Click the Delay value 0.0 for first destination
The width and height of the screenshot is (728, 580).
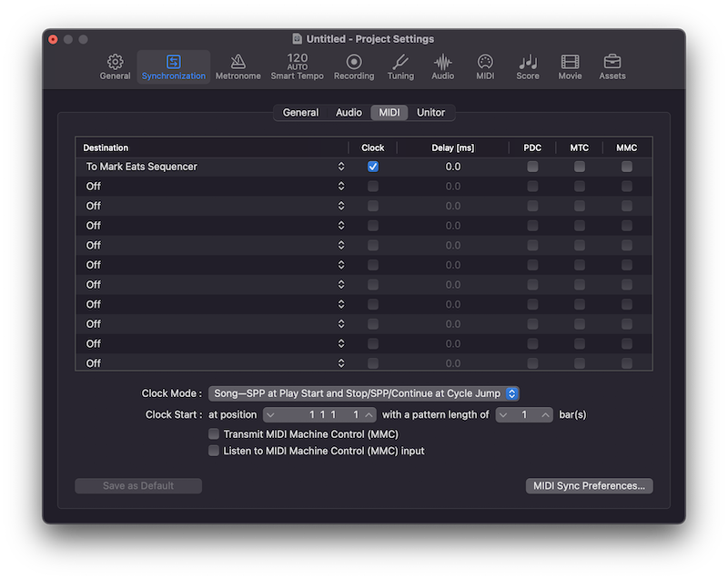pos(452,167)
